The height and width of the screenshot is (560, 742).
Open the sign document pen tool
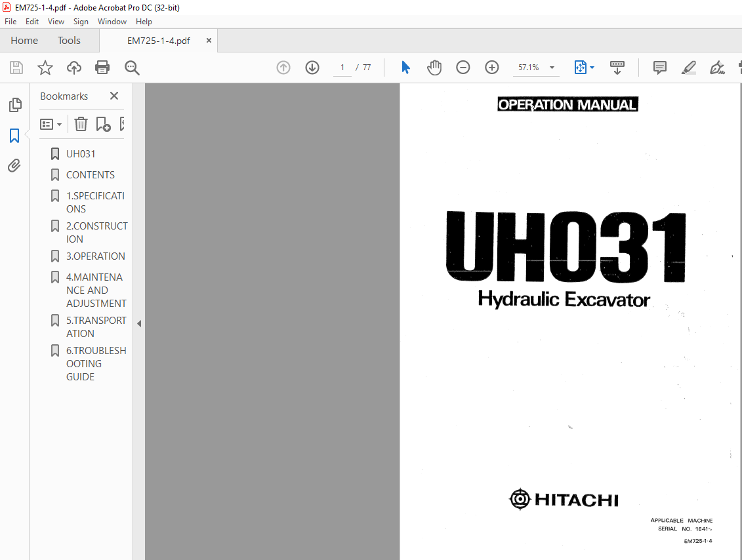point(717,68)
